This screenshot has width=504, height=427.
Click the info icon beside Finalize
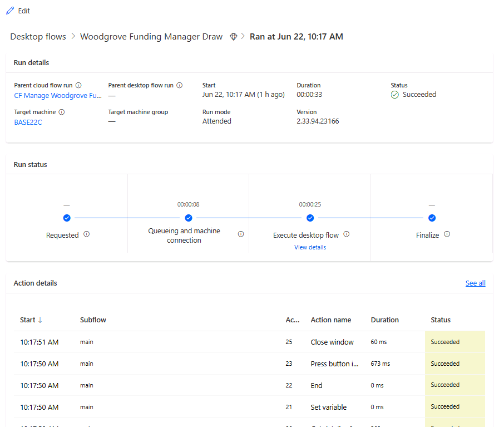coord(447,234)
